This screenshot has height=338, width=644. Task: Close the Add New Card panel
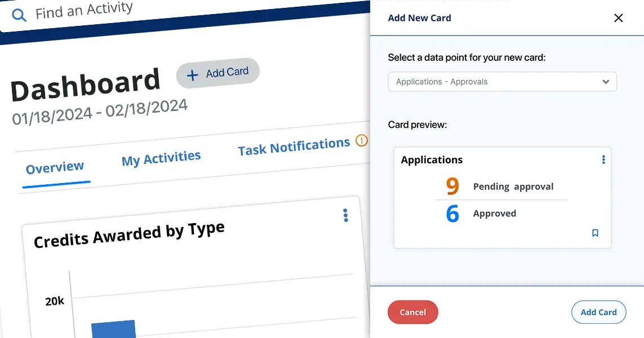point(618,18)
